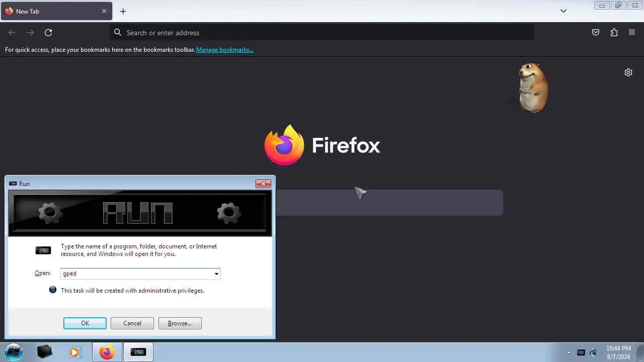Click the volume tray icon

pyautogui.click(x=594, y=352)
